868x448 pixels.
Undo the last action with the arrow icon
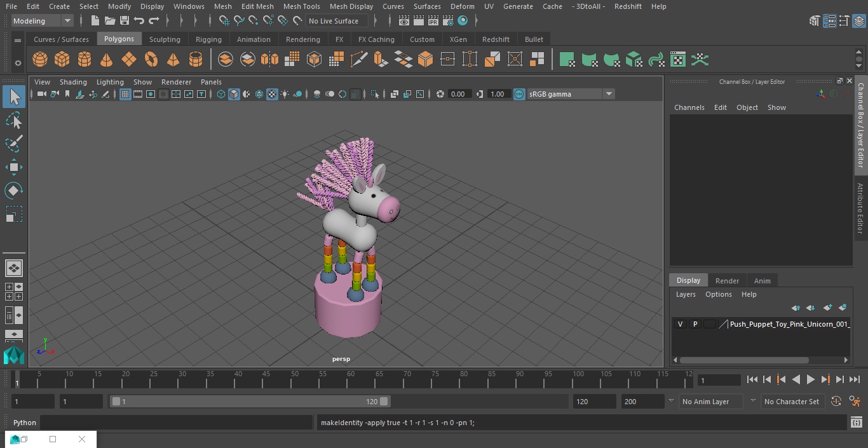click(x=139, y=21)
